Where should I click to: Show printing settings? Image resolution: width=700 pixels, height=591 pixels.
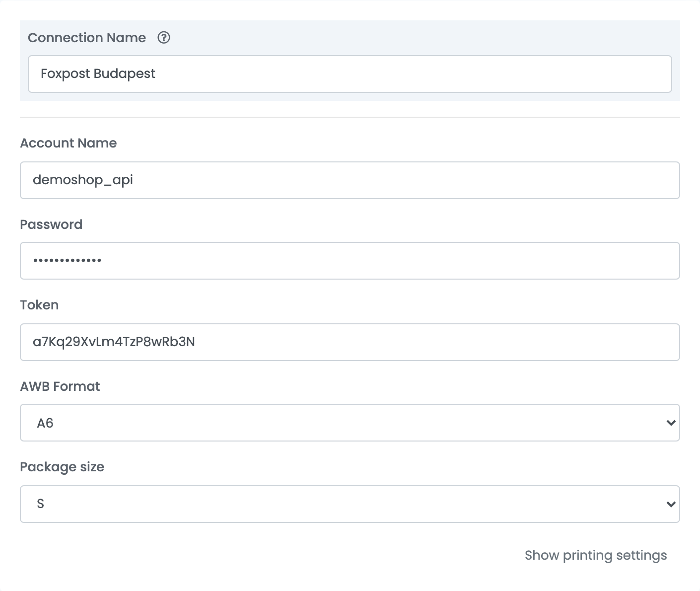pos(596,555)
